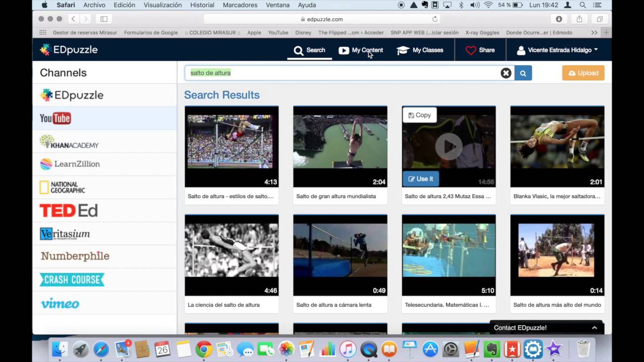Open Google Chrome from the Dock

pyautogui.click(x=204, y=349)
